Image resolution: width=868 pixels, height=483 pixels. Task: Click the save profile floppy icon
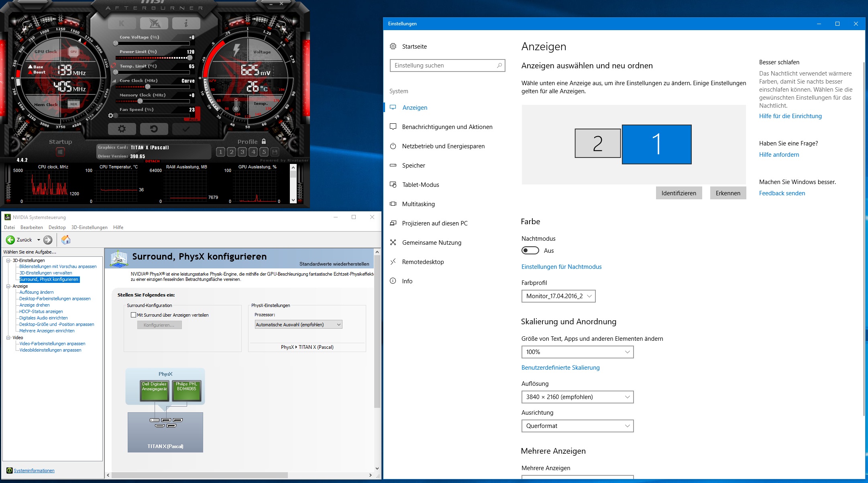pos(275,152)
